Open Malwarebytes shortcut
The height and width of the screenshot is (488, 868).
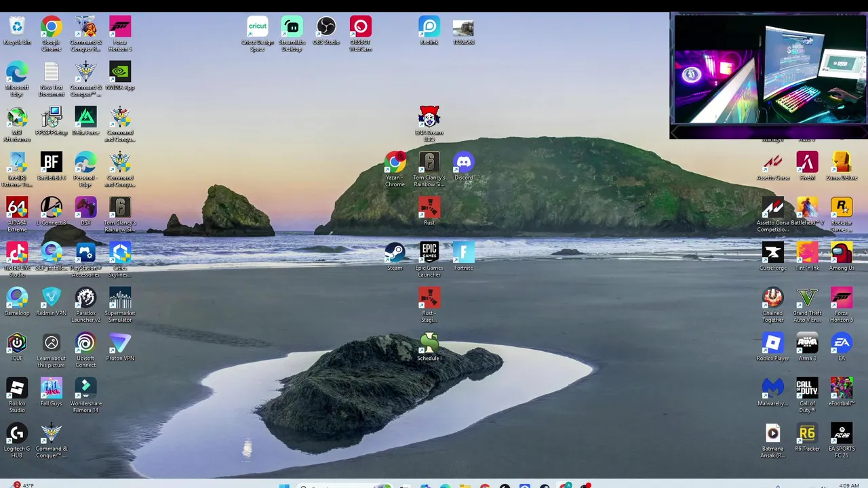[773, 392]
